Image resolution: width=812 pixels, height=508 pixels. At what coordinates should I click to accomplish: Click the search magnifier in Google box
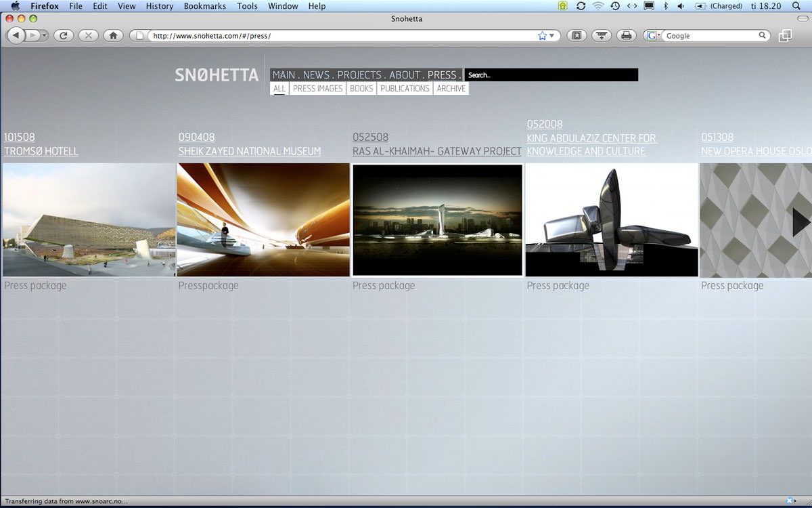pyautogui.click(x=763, y=36)
